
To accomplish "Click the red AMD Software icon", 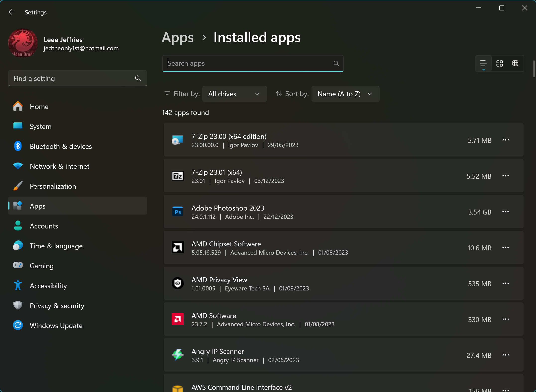I will (x=178, y=319).
